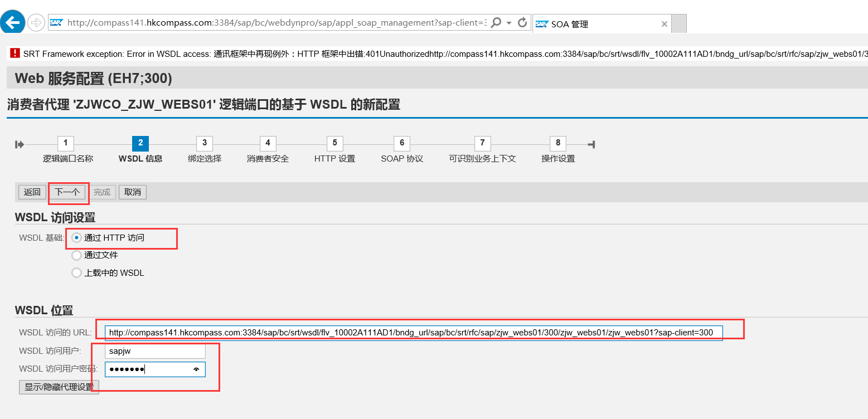Reveal password with the eye icon
The height and width of the screenshot is (419, 868).
[196, 369]
